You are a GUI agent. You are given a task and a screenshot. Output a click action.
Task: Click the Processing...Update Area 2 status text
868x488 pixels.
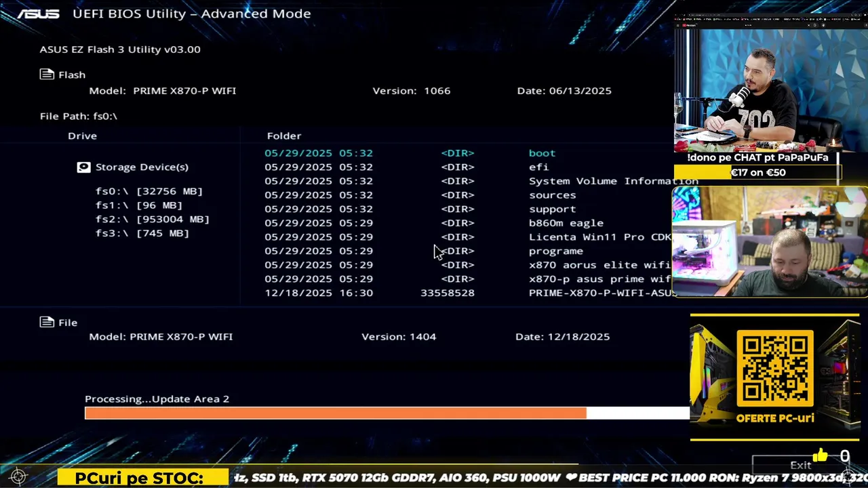point(157,399)
